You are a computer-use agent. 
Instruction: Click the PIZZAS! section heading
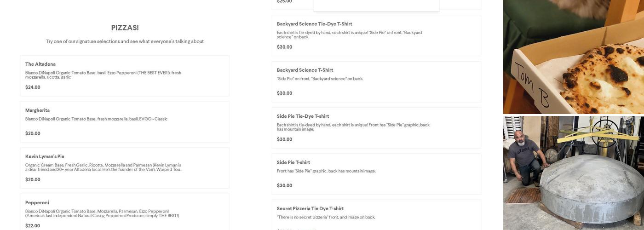pos(125,28)
